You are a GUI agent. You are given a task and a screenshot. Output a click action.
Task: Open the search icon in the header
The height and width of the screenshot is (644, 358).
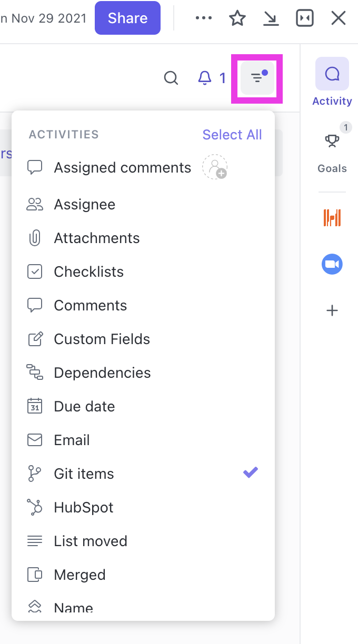coord(171,78)
